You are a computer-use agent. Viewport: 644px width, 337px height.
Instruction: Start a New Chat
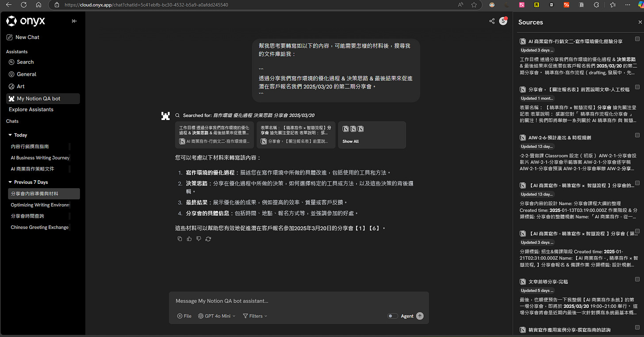click(x=23, y=37)
